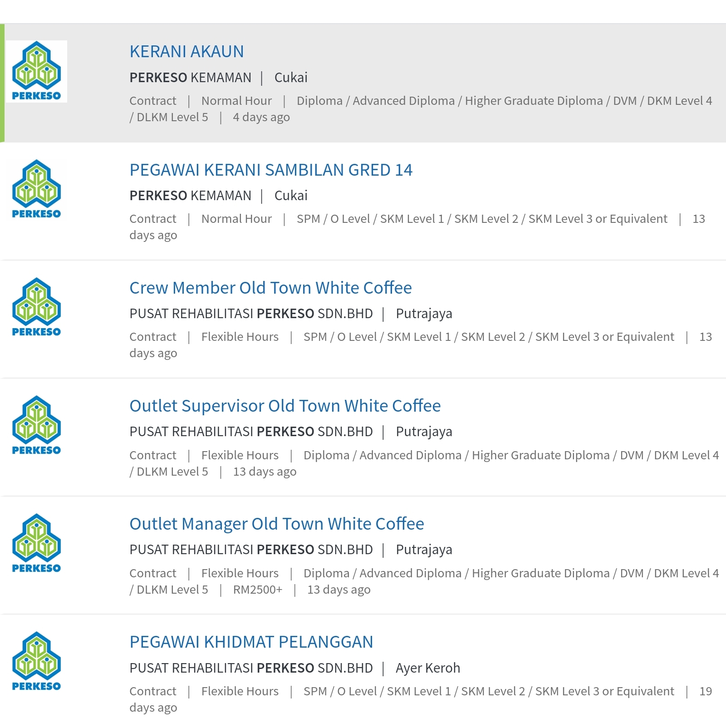Click Contract label in KERANI AKAUN row
The width and height of the screenshot is (726, 728).
tap(153, 101)
